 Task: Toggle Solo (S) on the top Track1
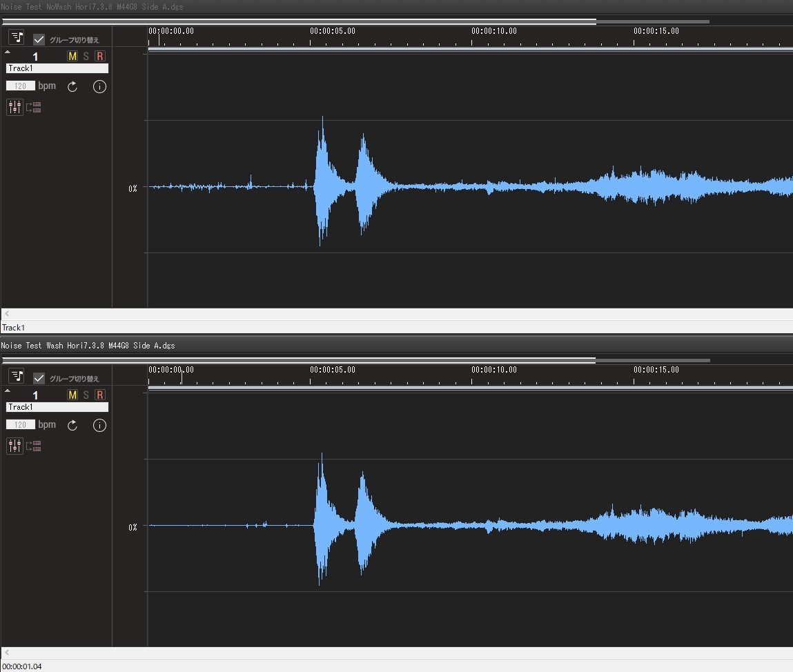tap(86, 56)
